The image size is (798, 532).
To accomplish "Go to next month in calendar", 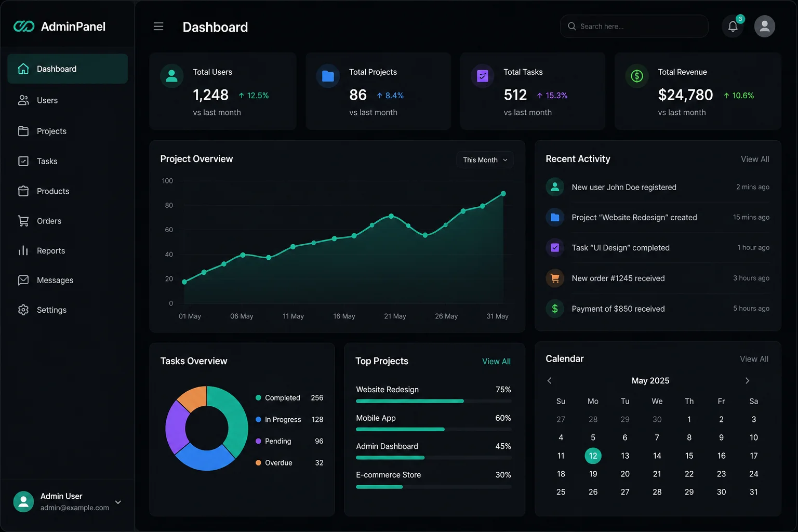I will point(747,381).
